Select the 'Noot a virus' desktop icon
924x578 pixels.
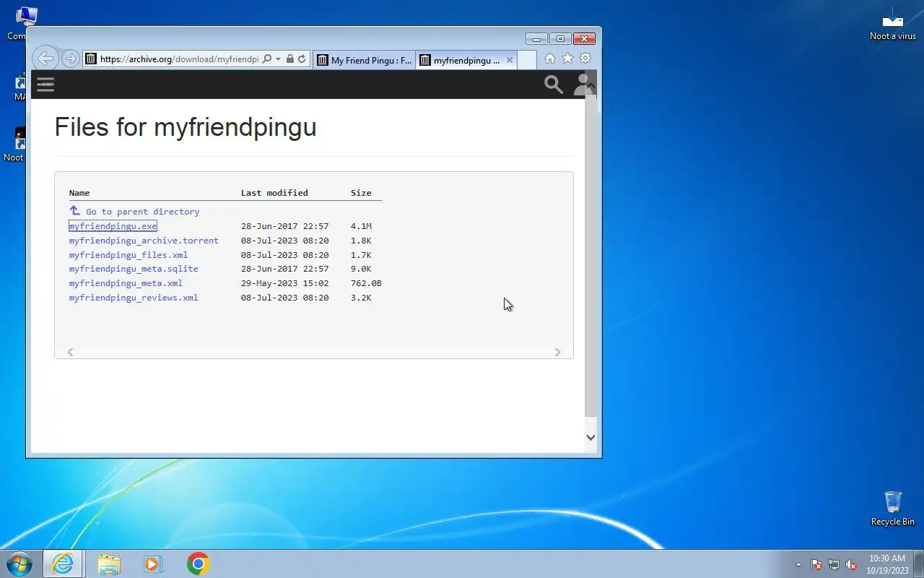(893, 24)
